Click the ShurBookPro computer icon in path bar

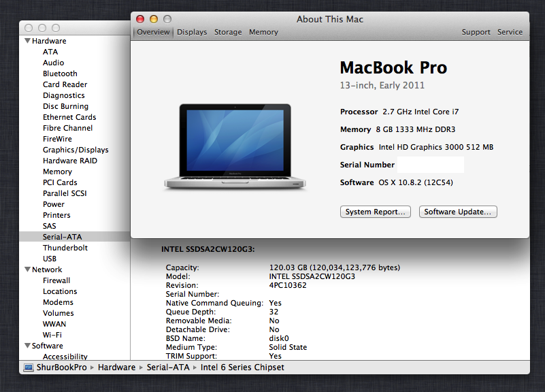[29, 367]
